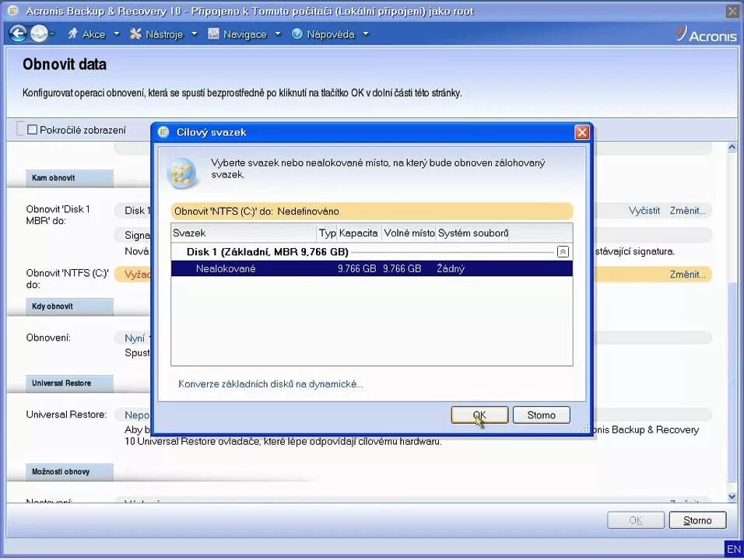Sort by the Volné místo column
The width and height of the screenshot is (744, 560).
409,233
